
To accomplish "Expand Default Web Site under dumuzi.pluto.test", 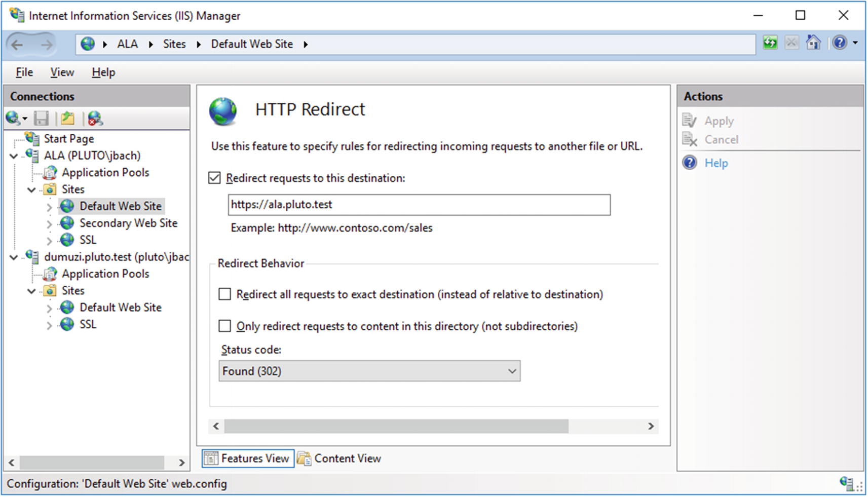I will point(49,308).
